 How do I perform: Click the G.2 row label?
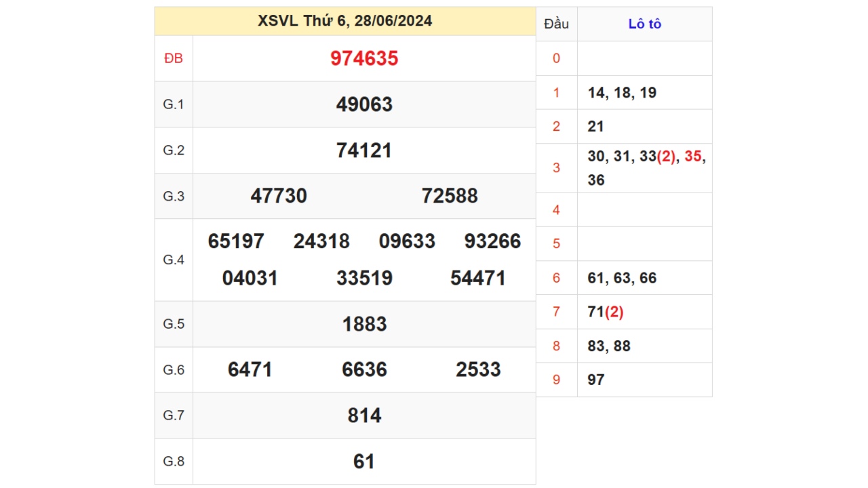[174, 150]
